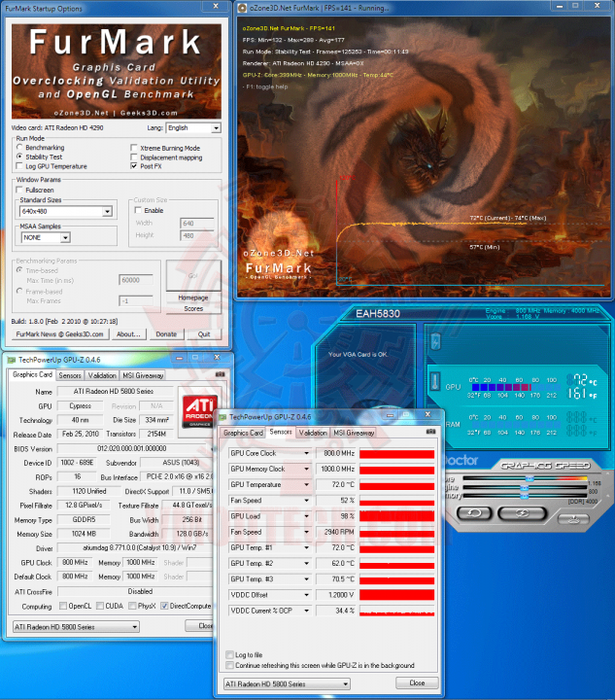Image resolution: width=615 pixels, height=700 pixels.
Task: Expand the GPU Load sensor dropdown
Action: [x=306, y=516]
